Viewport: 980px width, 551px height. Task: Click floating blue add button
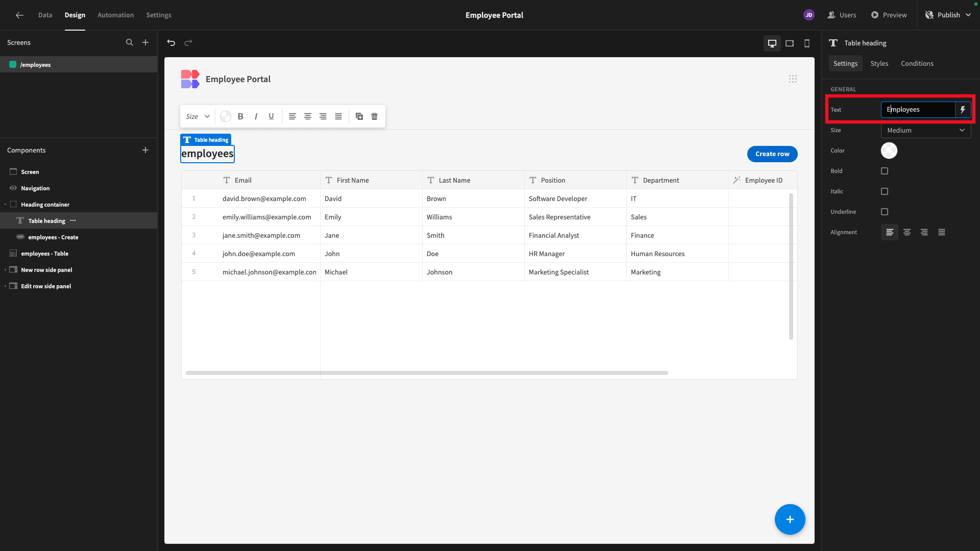[790, 519]
